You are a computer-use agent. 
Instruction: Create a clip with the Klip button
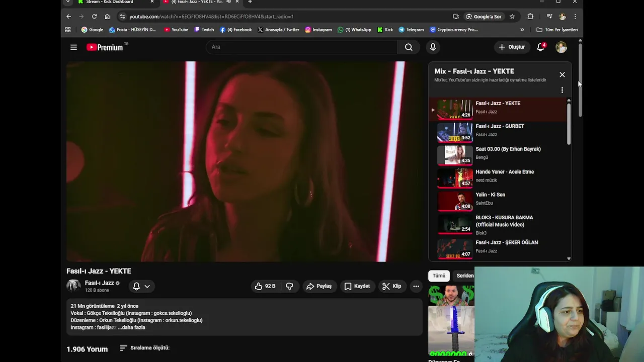click(392, 286)
